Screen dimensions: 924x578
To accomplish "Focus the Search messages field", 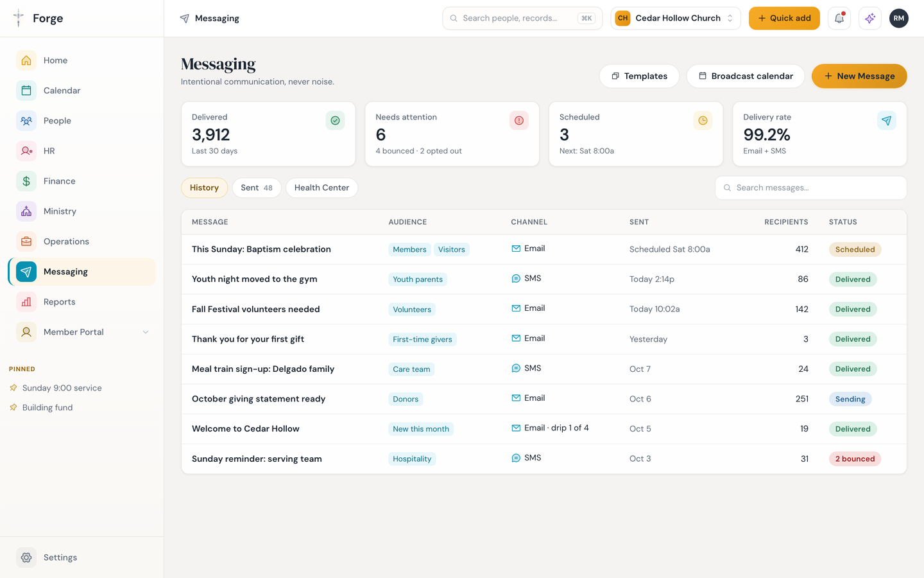I will coord(811,188).
